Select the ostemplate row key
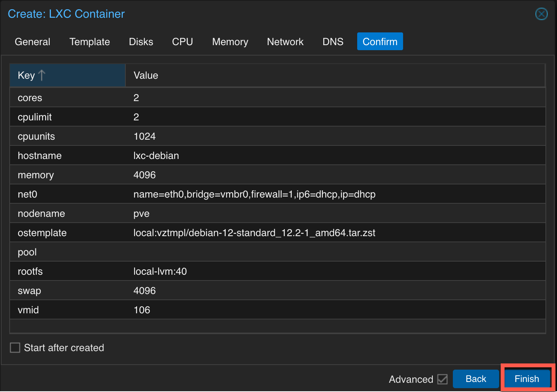This screenshot has width=557, height=392. tap(42, 233)
